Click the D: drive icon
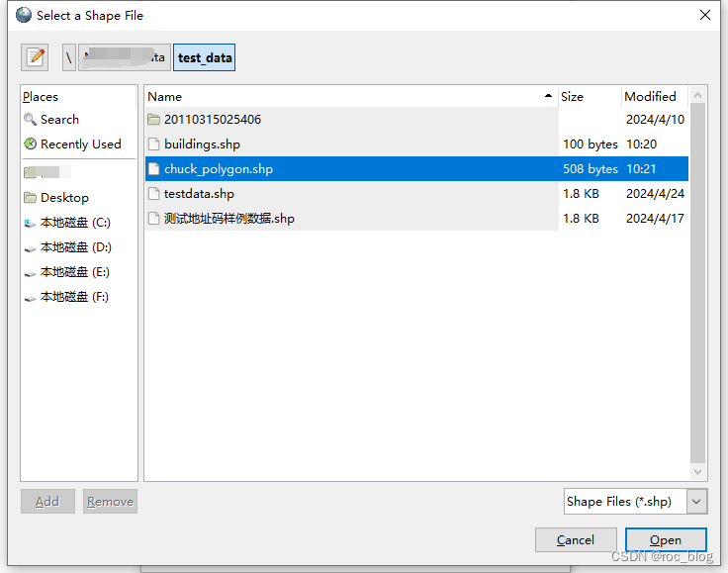728x573 pixels. (31, 248)
